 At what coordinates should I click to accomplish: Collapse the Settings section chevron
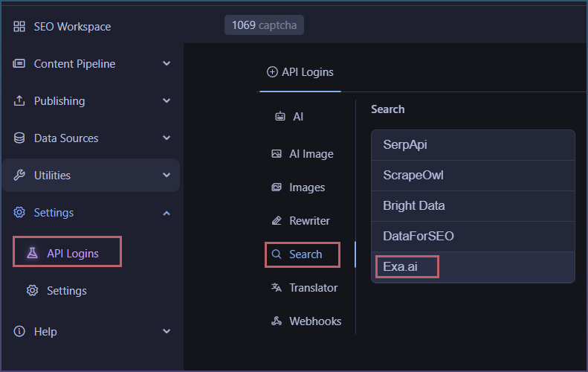click(167, 214)
